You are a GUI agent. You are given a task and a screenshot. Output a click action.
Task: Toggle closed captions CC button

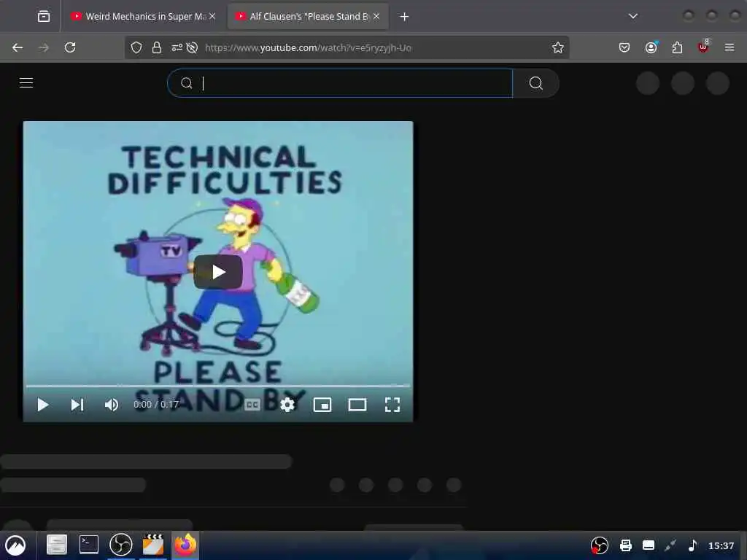252,405
